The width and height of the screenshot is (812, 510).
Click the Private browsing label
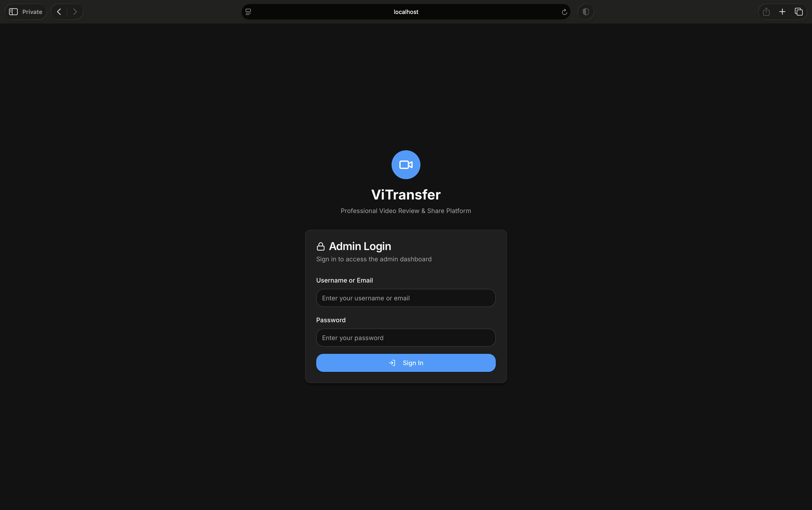[x=32, y=12]
